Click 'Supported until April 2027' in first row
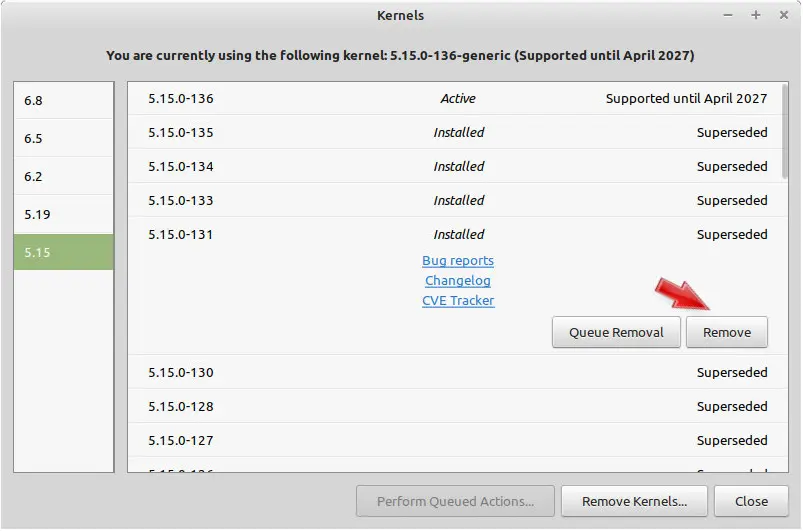The width and height of the screenshot is (803, 531). coord(686,98)
